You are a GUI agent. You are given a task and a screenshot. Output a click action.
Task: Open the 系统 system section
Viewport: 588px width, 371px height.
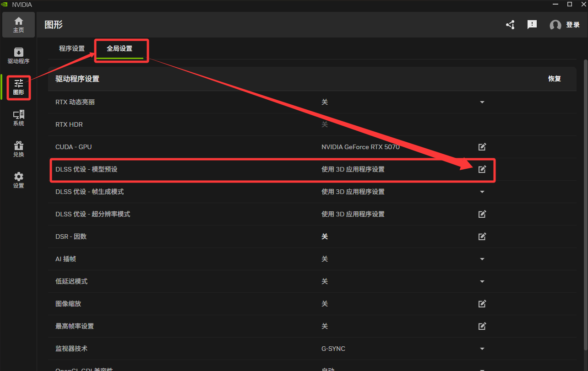18,118
